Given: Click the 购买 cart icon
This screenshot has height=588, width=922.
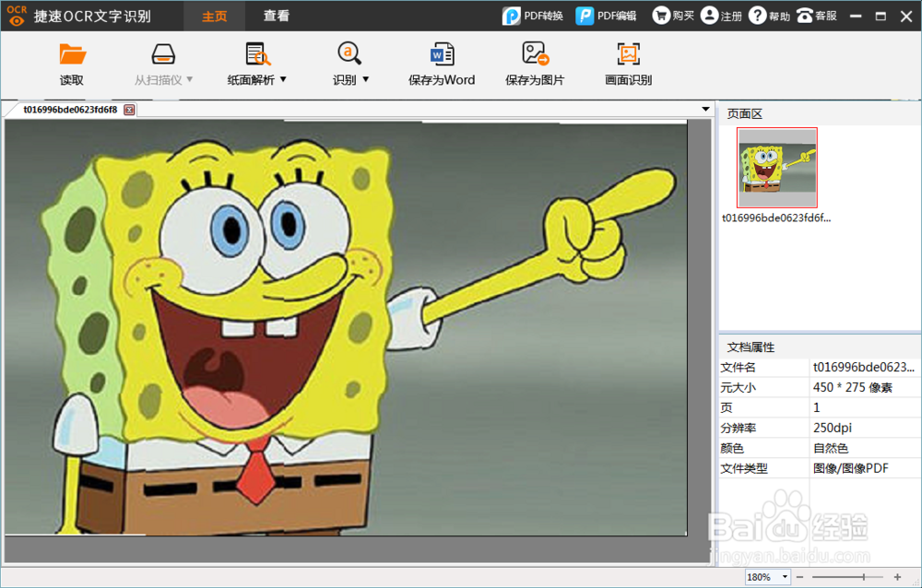Looking at the screenshot, I should click(x=661, y=16).
